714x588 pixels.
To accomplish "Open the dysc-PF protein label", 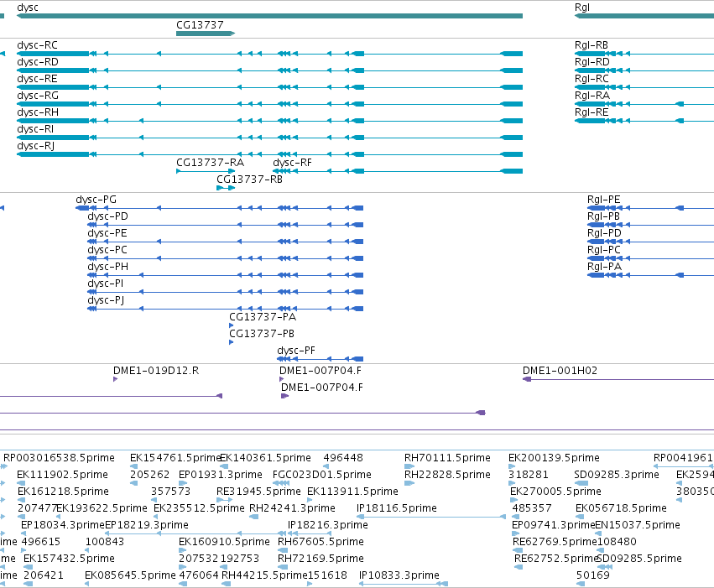I will [x=296, y=351].
